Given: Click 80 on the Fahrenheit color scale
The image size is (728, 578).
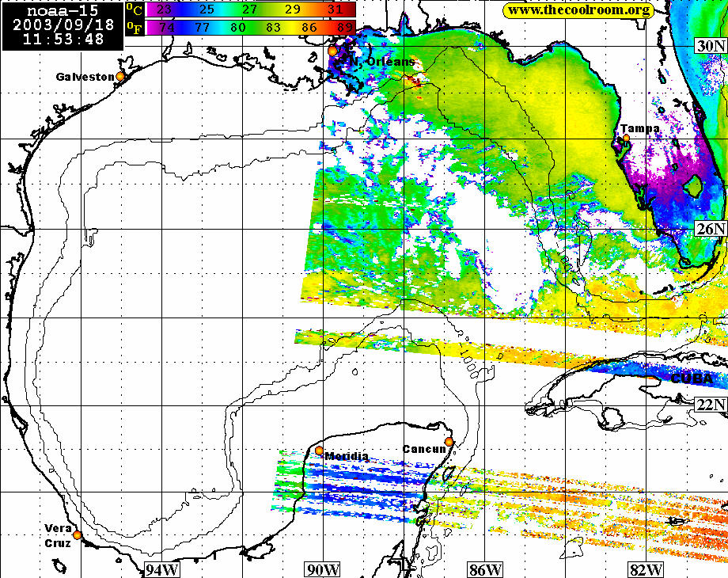Looking at the screenshot, I should coord(237,28).
